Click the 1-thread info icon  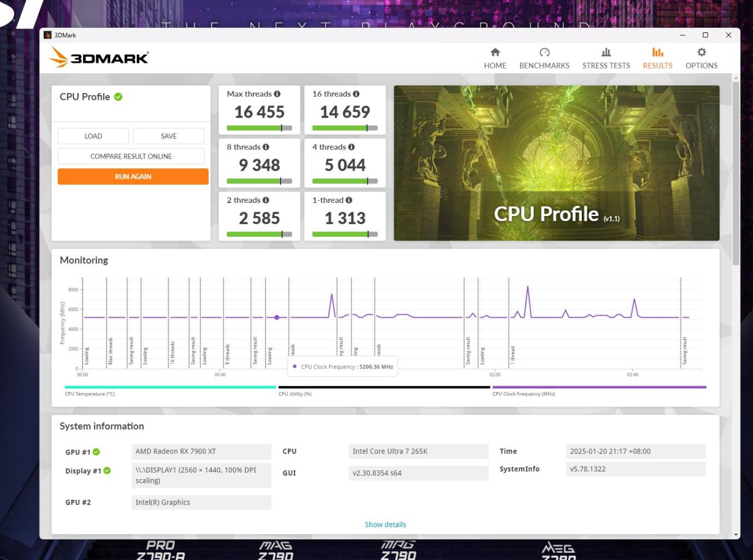tap(349, 200)
